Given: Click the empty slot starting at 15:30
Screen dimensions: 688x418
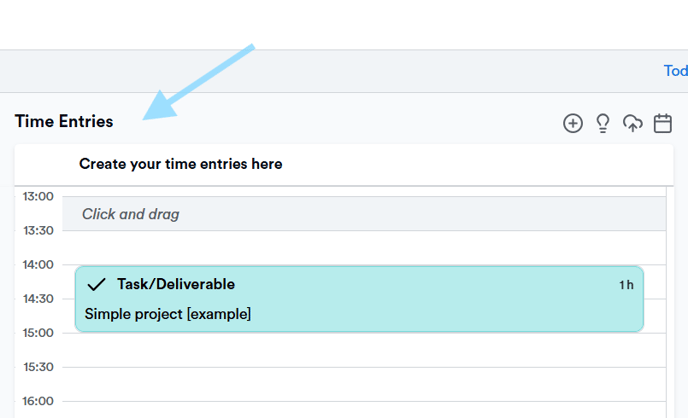Looking at the screenshot, I should tap(364, 384).
